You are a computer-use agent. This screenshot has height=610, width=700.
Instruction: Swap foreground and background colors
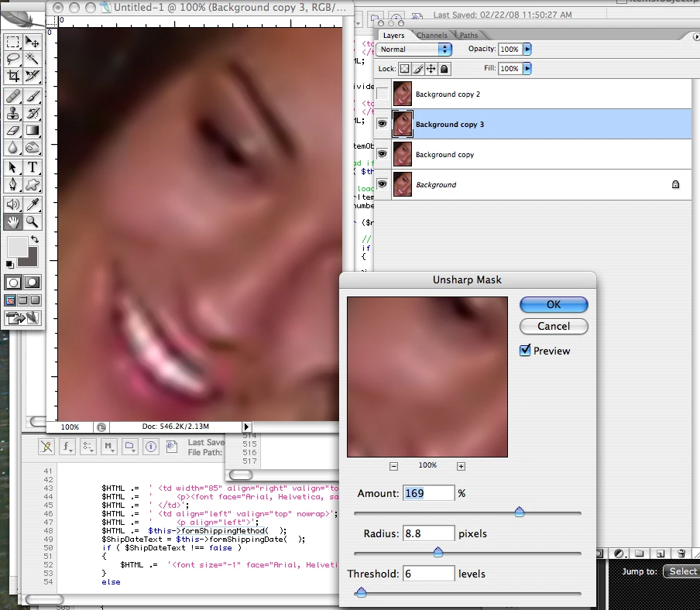[35, 240]
